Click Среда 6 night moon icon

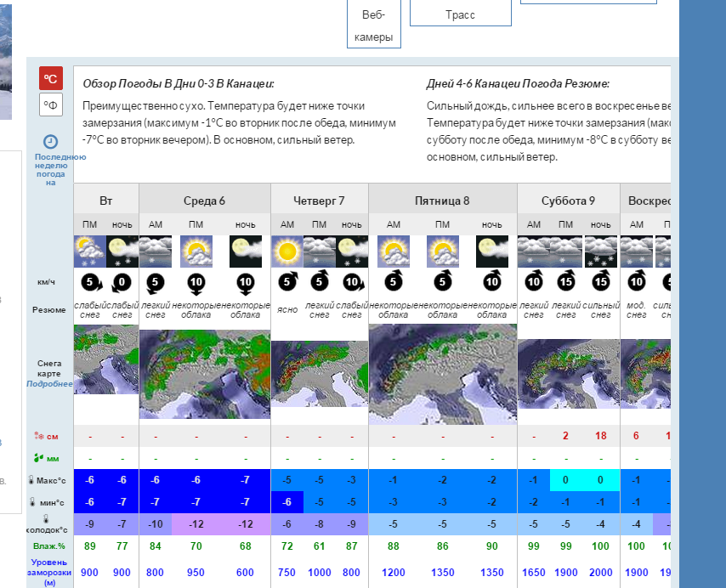[246, 252]
